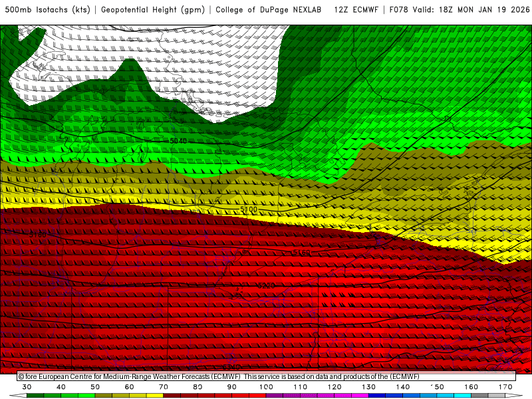532x399 pixels.
Task: Click the 50 kt value on legend
Action: click(x=95, y=387)
